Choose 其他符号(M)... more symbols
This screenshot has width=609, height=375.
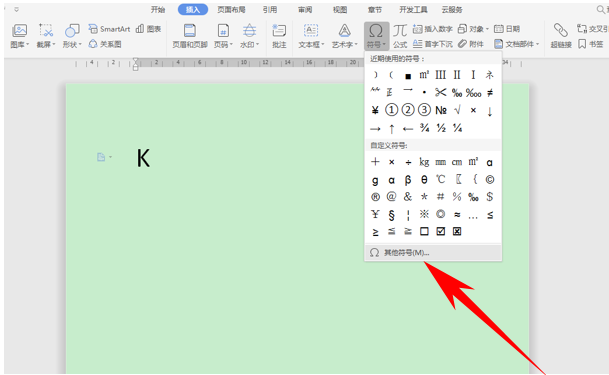(x=433, y=253)
